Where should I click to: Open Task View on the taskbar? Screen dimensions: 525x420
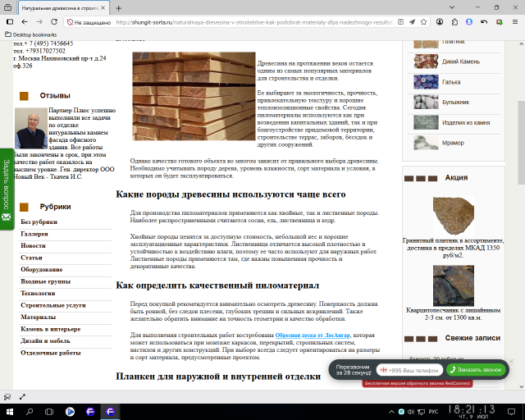49,412
